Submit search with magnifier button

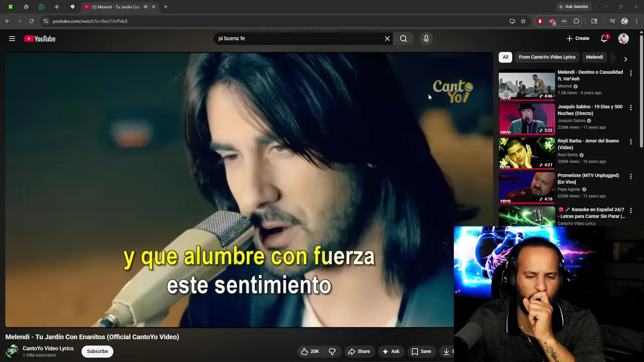tap(404, 39)
